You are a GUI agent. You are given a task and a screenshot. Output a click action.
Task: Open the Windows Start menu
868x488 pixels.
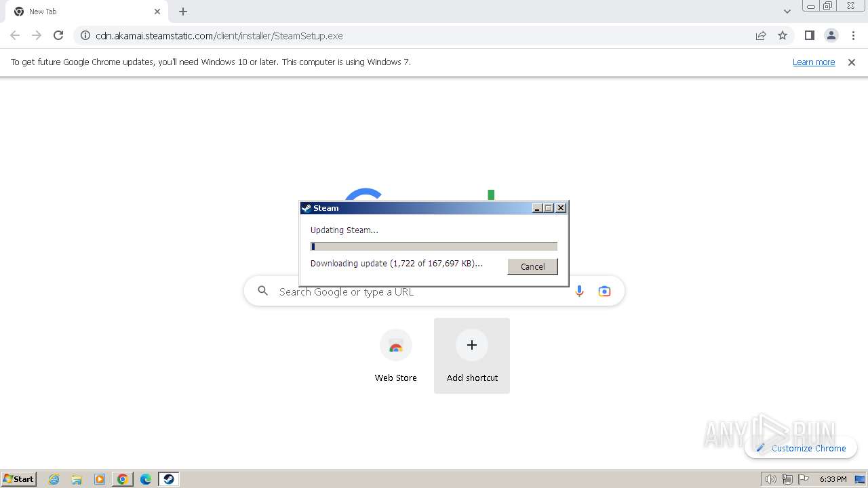coord(19,479)
